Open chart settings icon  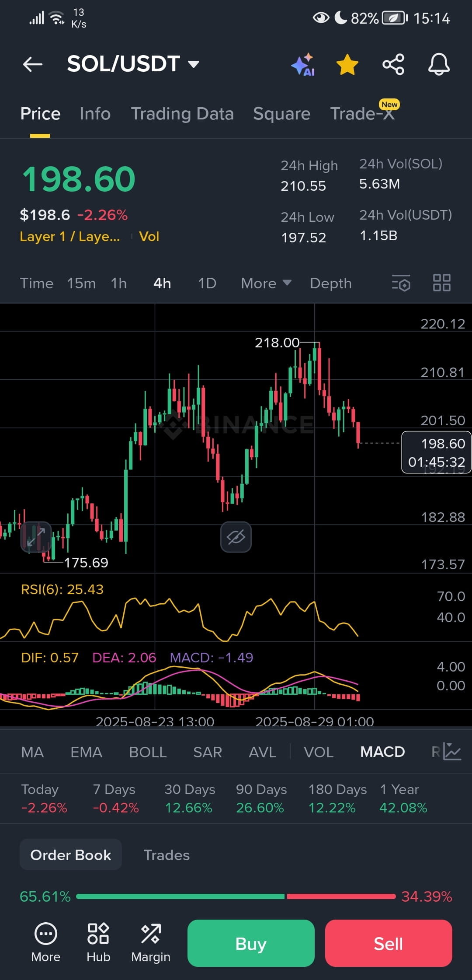pyautogui.click(x=401, y=283)
